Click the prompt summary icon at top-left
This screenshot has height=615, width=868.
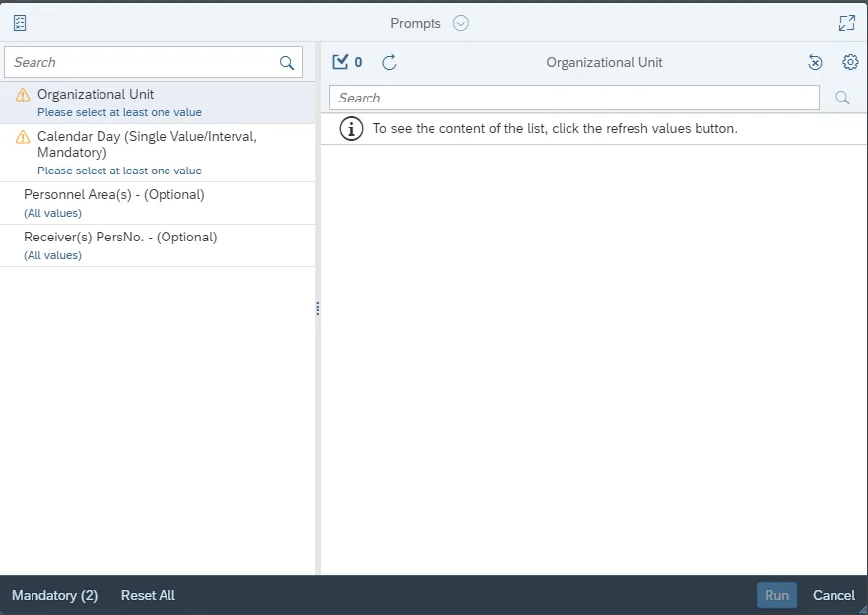[20, 23]
